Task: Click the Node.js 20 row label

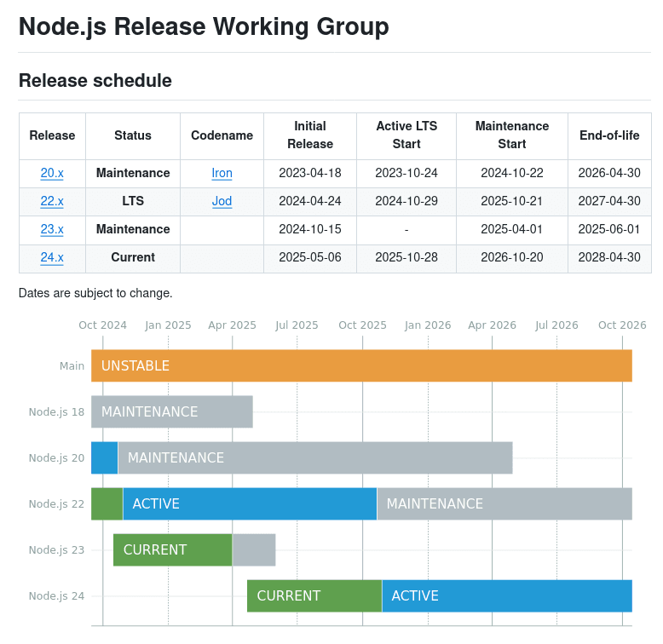Action: pyautogui.click(x=56, y=458)
